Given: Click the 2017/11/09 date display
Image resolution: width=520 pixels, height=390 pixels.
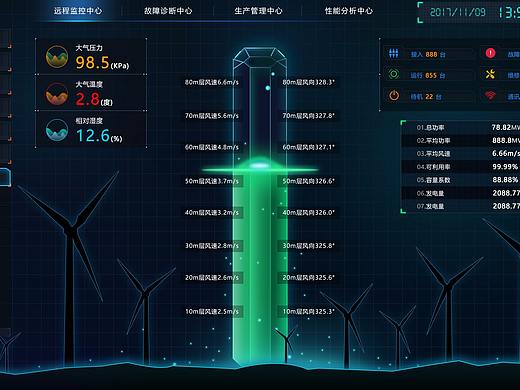Looking at the screenshot, I should [x=457, y=12].
